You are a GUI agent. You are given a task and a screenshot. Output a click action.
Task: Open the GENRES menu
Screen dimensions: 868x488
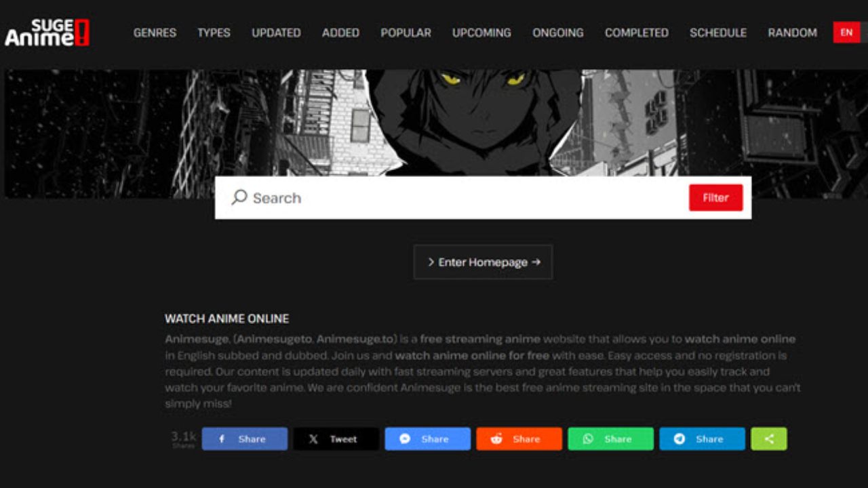click(x=155, y=33)
